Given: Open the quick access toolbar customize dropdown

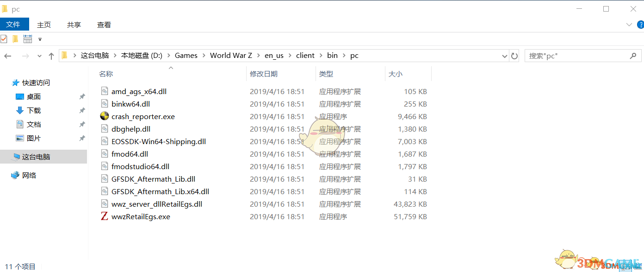Looking at the screenshot, I should [x=40, y=39].
